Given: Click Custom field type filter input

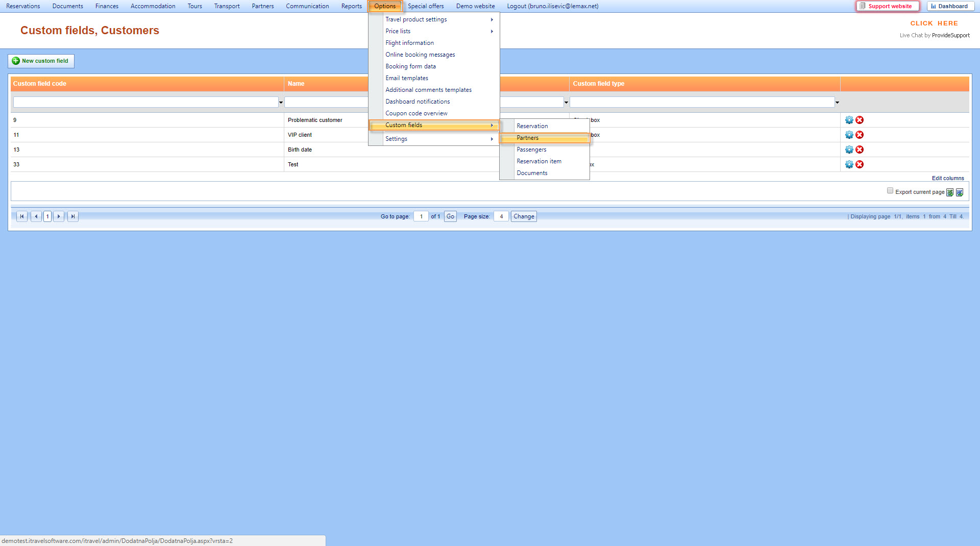Looking at the screenshot, I should [702, 103].
